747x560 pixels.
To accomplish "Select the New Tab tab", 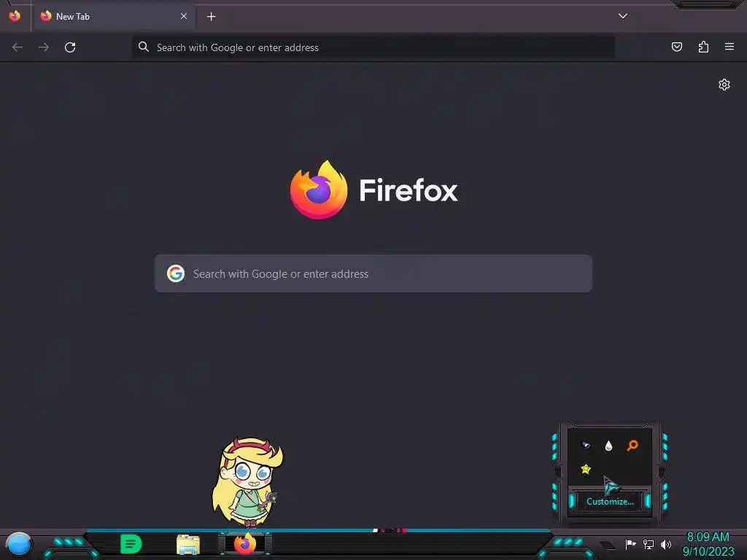I will click(115, 17).
